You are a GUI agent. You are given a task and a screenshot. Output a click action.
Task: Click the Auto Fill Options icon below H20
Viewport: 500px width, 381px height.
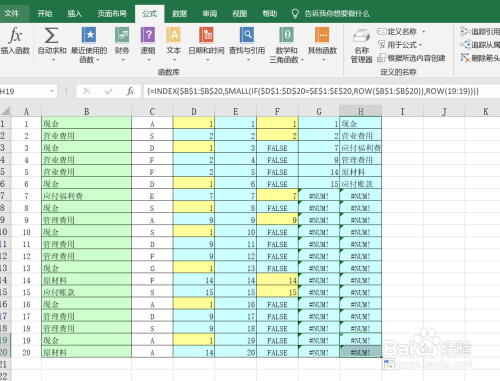[x=389, y=364]
